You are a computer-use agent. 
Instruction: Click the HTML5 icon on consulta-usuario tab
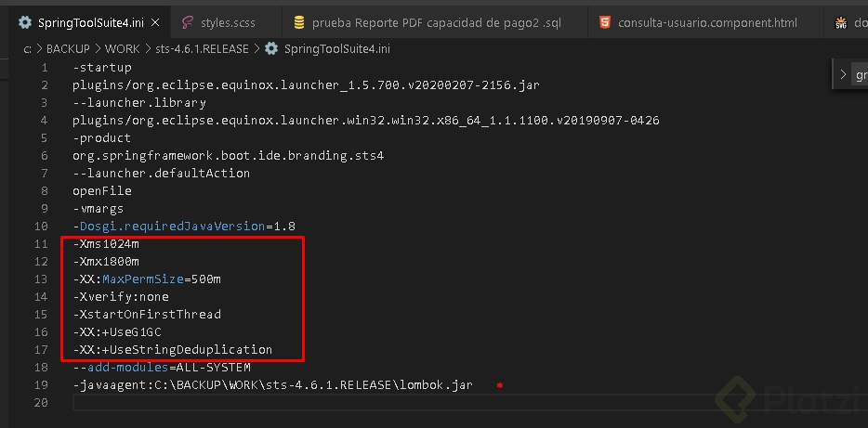[606, 22]
